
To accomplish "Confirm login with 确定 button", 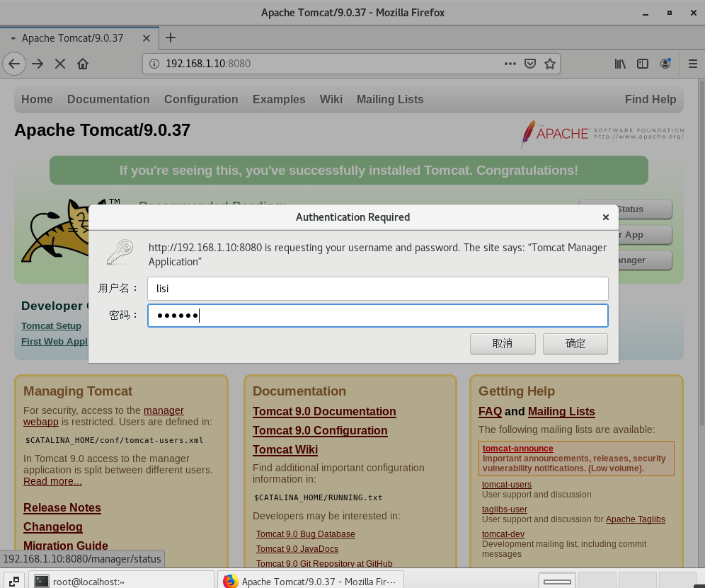I will tap(575, 344).
